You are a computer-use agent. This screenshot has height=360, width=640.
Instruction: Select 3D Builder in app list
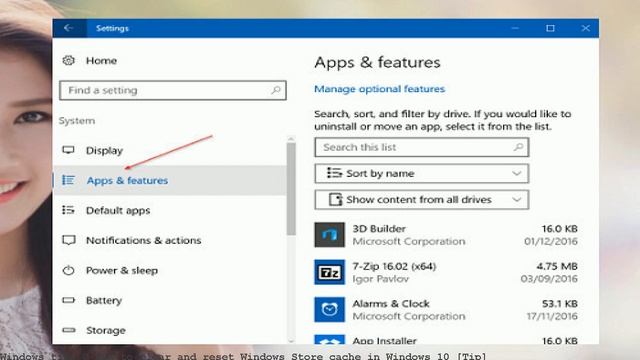(446, 235)
